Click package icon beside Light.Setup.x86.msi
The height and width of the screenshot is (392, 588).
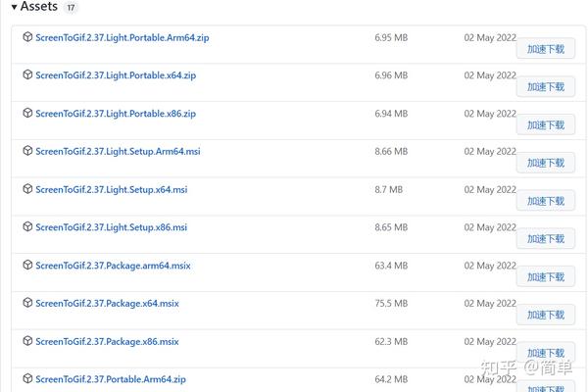(x=27, y=227)
